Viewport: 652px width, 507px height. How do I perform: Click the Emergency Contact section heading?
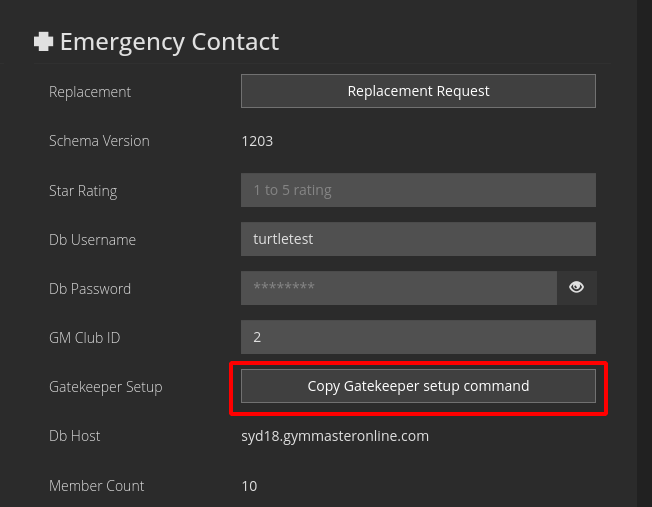tap(169, 42)
